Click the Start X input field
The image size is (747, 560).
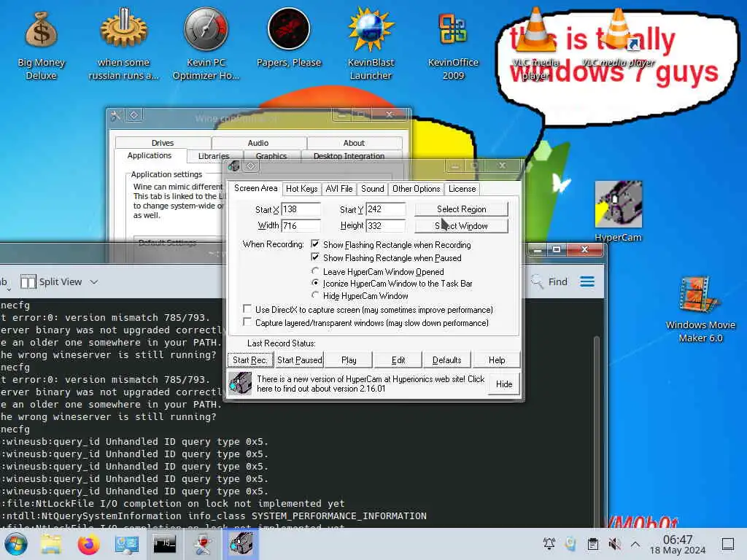tap(301, 209)
